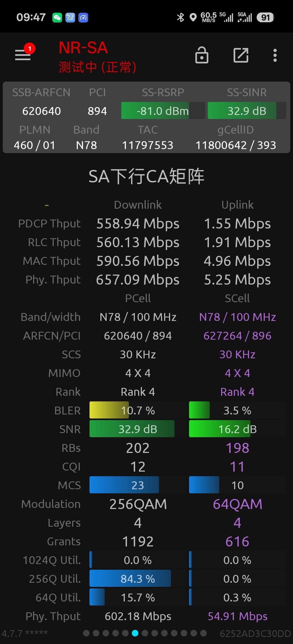Open the hamburger navigation menu
This screenshot has width=293, height=644.
click(x=23, y=55)
